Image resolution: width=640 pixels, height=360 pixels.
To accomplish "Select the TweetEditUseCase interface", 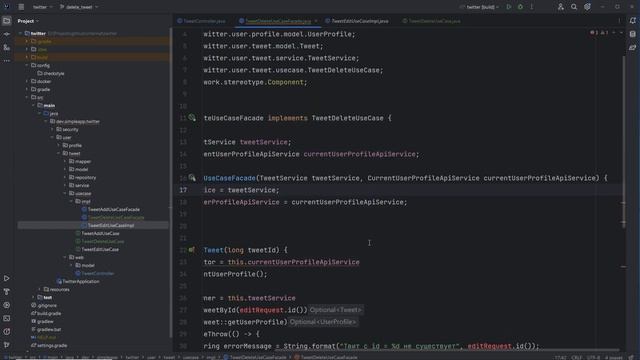I will (97, 249).
